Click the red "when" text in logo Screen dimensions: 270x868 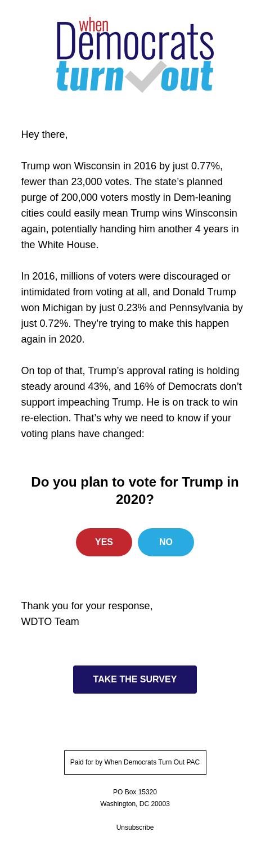click(x=93, y=25)
